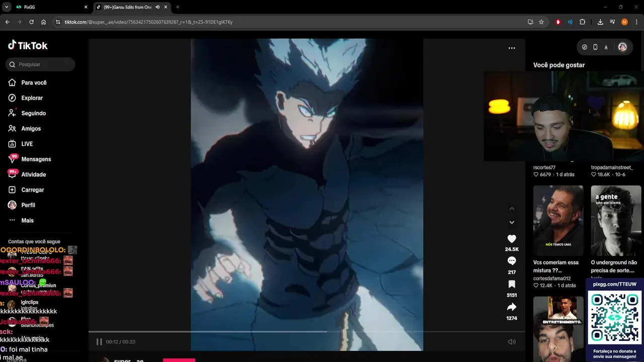This screenshot has width=644, height=362.
Task: Open comments with the speech bubble icon
Action: pos(512,261)
